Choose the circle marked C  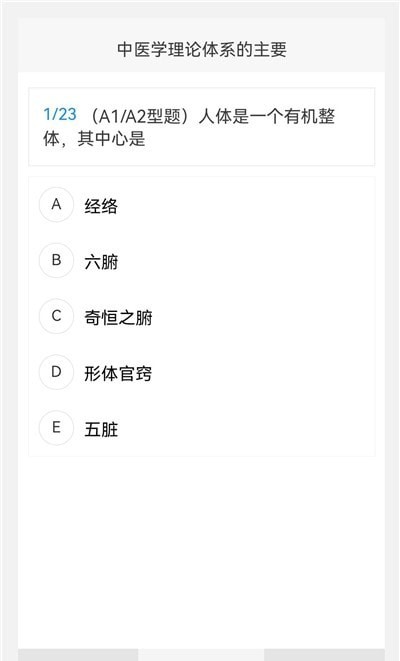tap(56, 316)
